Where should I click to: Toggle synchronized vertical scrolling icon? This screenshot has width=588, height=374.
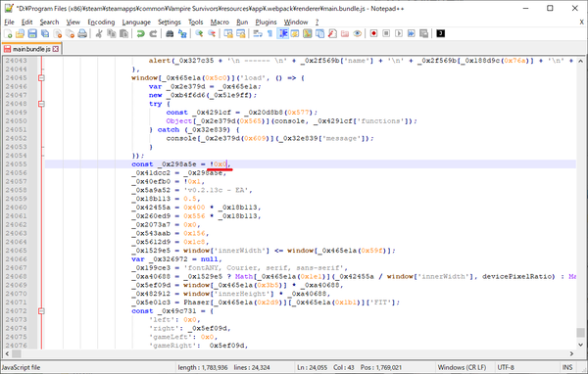point(228,34)
